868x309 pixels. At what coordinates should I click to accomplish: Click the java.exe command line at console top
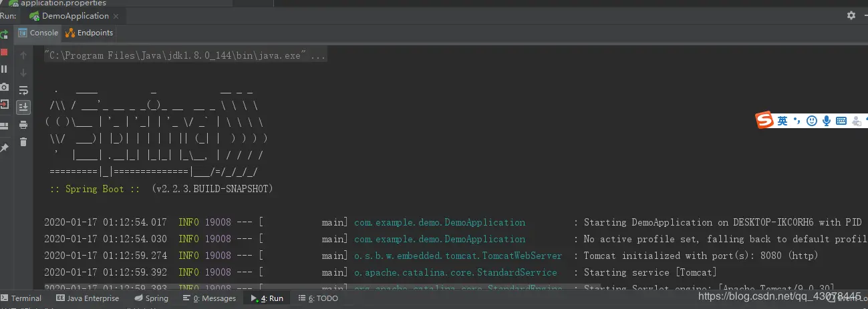point(185,56)
